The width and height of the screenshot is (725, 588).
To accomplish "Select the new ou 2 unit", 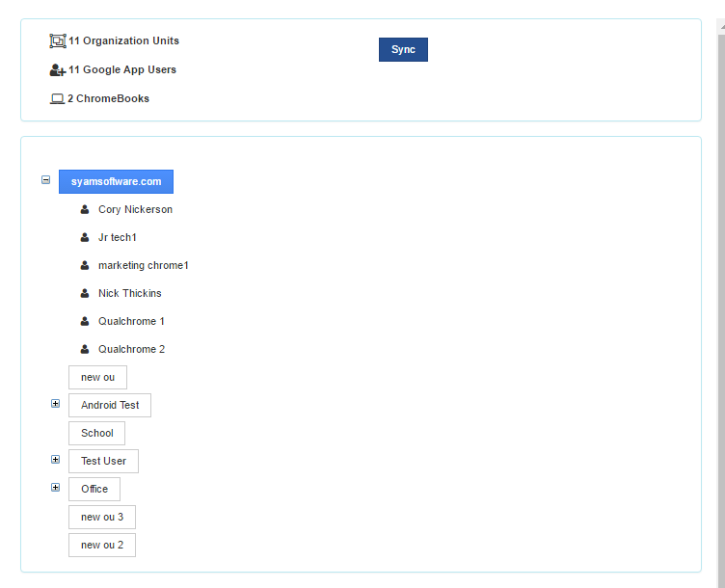I will (x=101, y=545).
